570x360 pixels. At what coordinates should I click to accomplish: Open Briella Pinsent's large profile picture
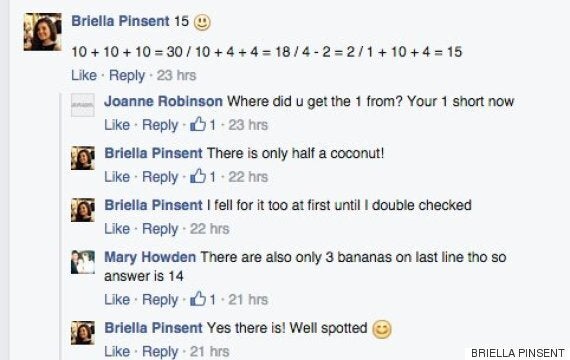pos(43,32)
